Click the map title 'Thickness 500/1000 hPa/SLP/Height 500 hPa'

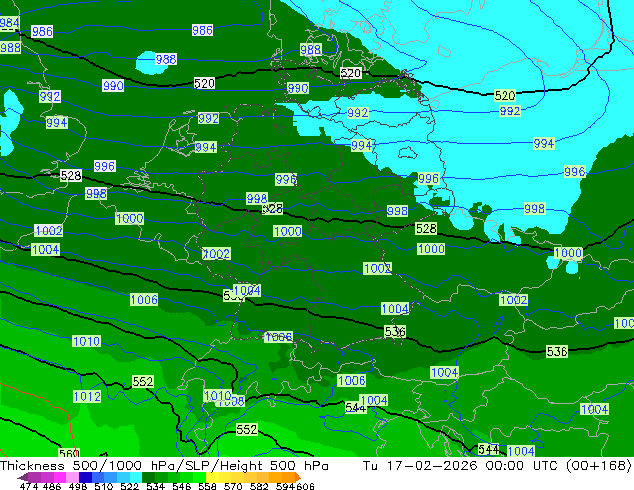pos(164,466)
